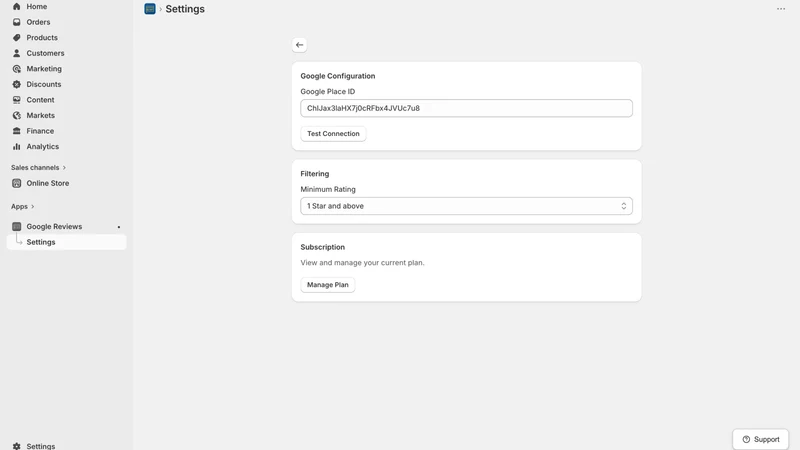Click the Google Configuration heading
The height and width of the screenshot is (450, 800).
338,76
